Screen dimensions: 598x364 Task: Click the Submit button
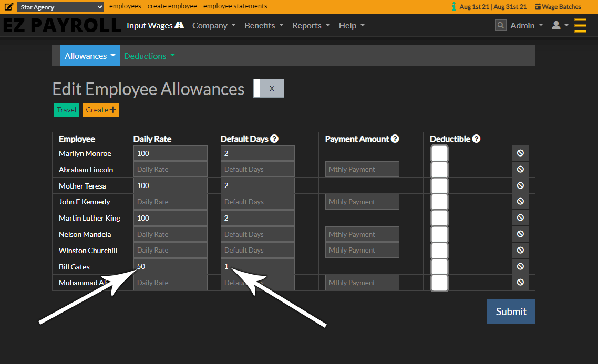tap(510, 311)
